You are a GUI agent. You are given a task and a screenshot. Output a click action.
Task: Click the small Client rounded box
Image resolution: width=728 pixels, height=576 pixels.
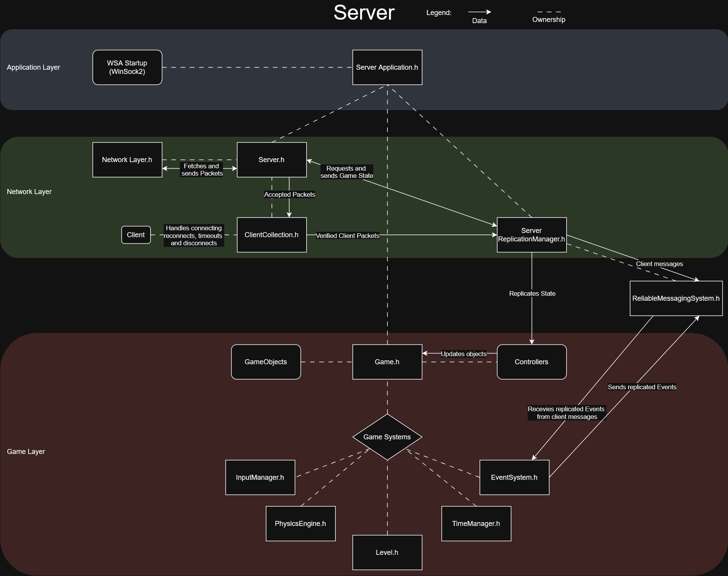point(136,235)
